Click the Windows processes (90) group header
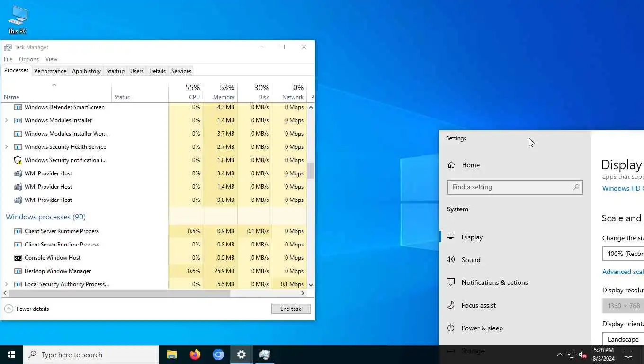This screenshot has height=364, width=644. pos(45,217)
